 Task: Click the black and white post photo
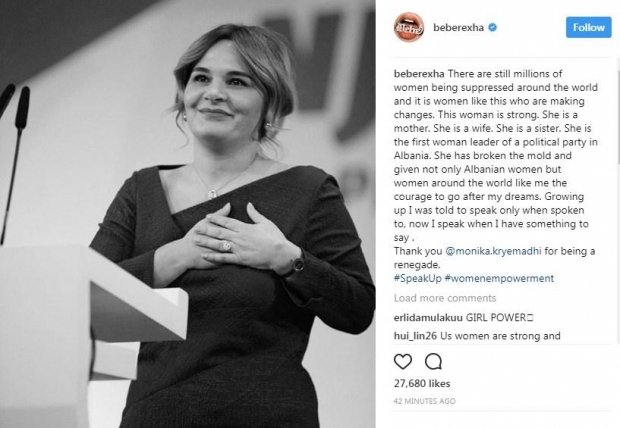(x=187, y=214)
